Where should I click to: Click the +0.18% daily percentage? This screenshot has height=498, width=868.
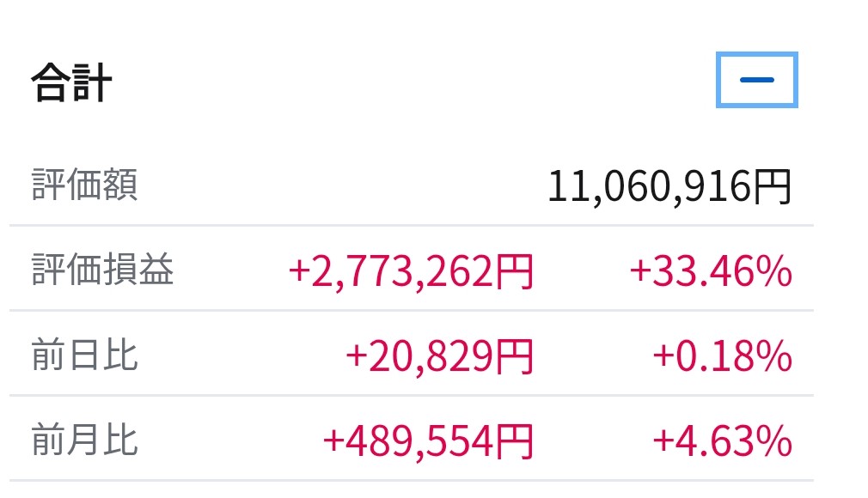click(722, 355)
